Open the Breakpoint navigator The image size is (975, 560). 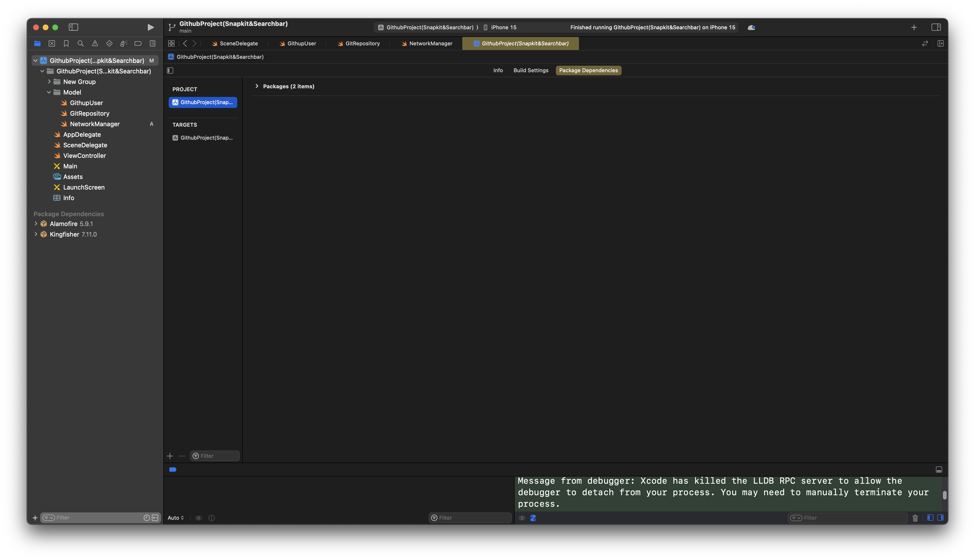(138, 43)
